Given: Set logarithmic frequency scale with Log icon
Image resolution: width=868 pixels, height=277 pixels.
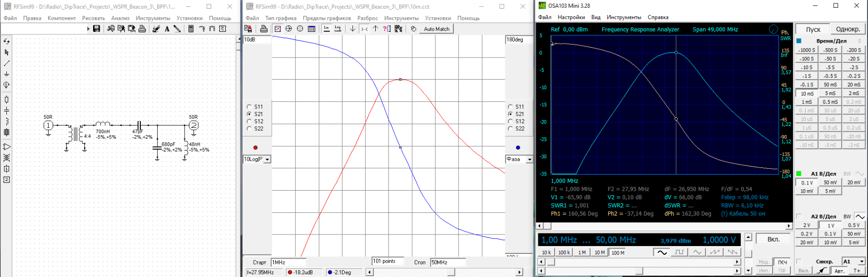Looking at the screenshot, I should (x=338, y=29).
